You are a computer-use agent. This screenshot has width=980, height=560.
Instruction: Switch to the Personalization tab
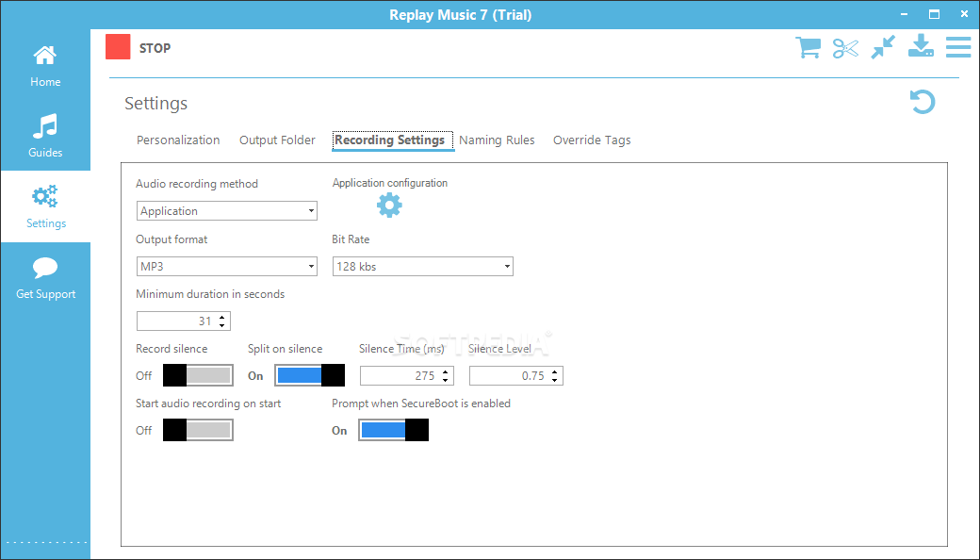(x=178, y=140)
